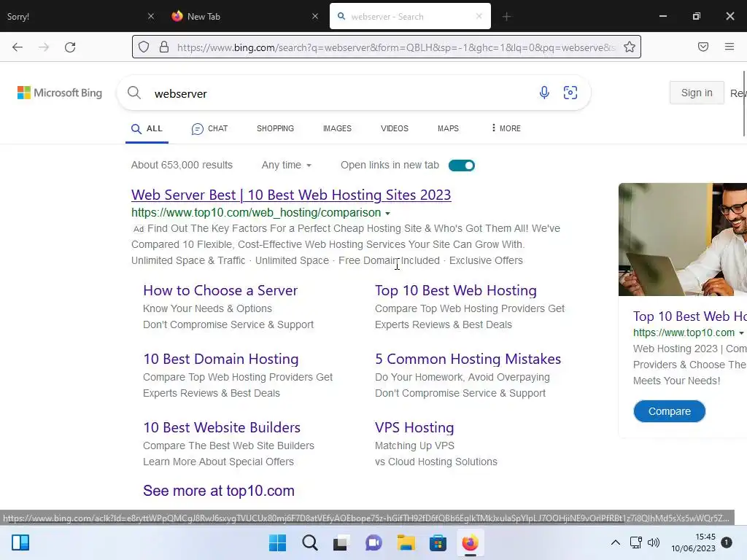Click the blue Compare button

(x=670, y=411)
